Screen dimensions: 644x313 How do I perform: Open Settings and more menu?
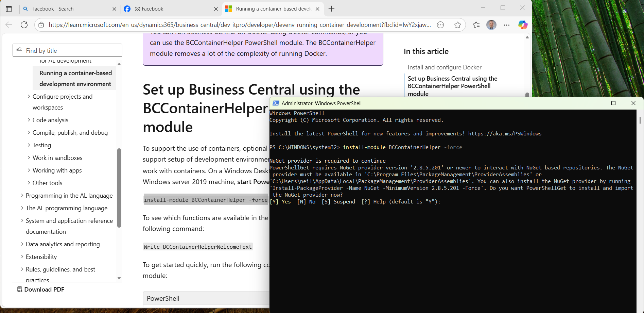(507, 24)
